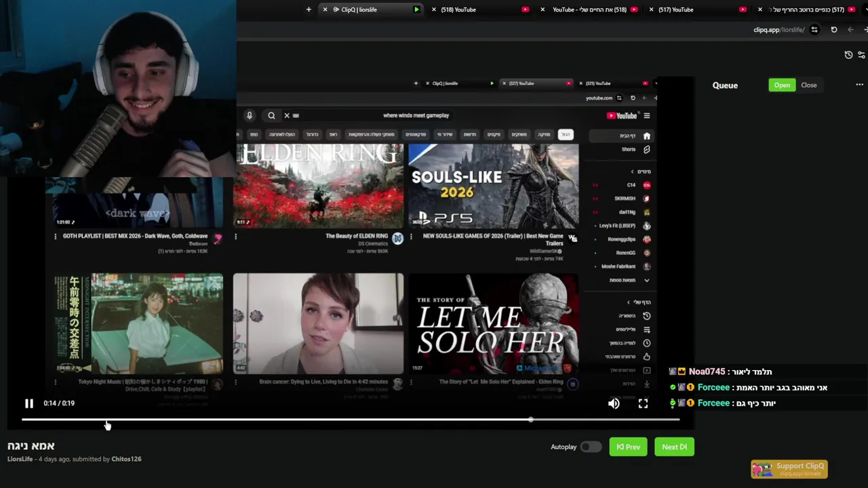
Task: Open the liked videos thumbs-up sidebar icon
Action: pyautogui.click(x=646, y=357)
